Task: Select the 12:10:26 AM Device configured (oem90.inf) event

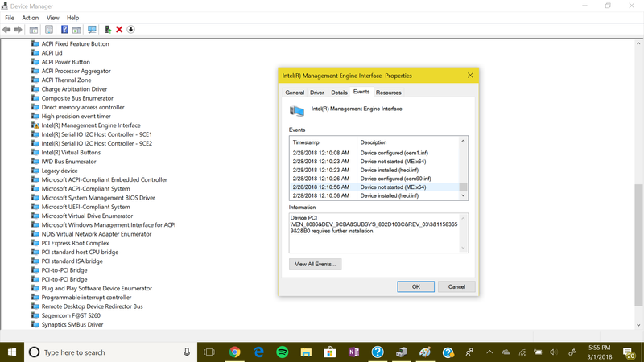Action: pyautogui.click(x=374, y=179)
